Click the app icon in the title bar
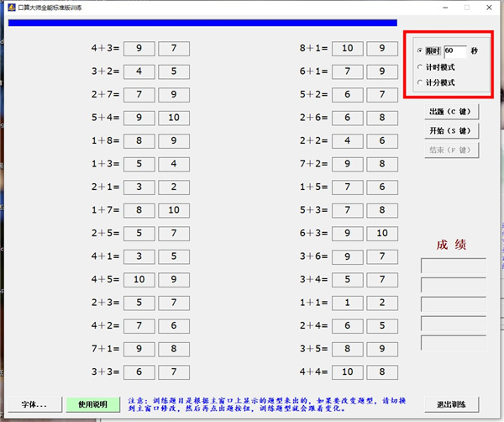 [12, 7]
